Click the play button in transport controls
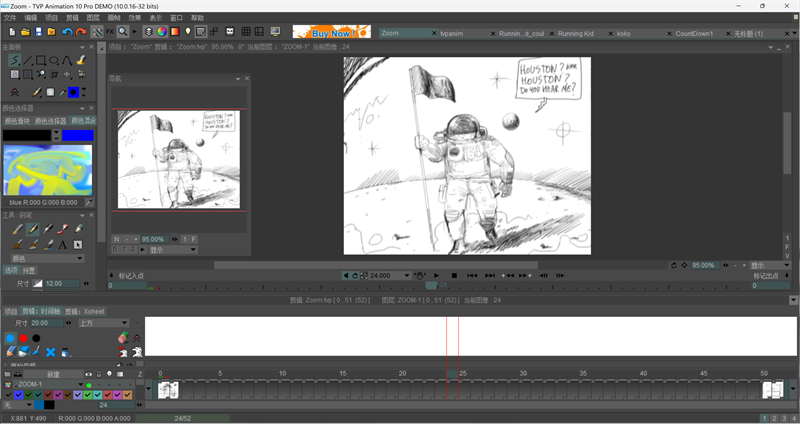 (436, 276)
